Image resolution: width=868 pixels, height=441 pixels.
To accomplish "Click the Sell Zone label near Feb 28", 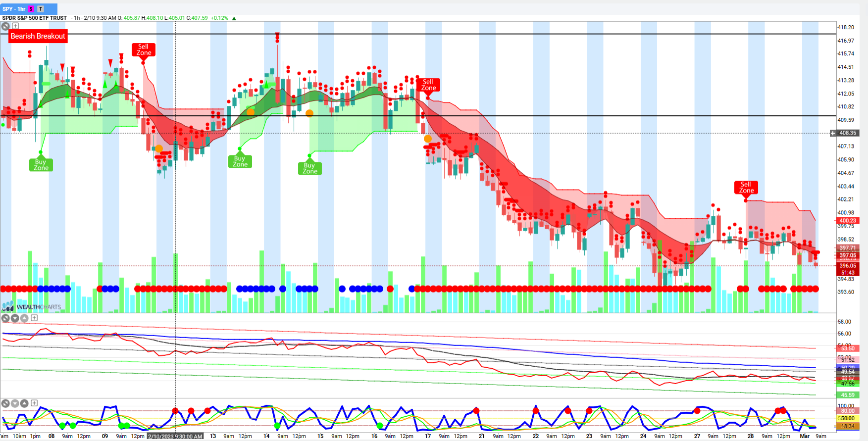I will [x=746, y=187].
